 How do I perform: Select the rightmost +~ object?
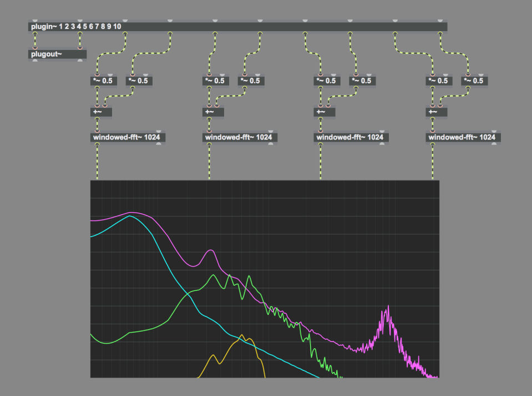[437, 112]
